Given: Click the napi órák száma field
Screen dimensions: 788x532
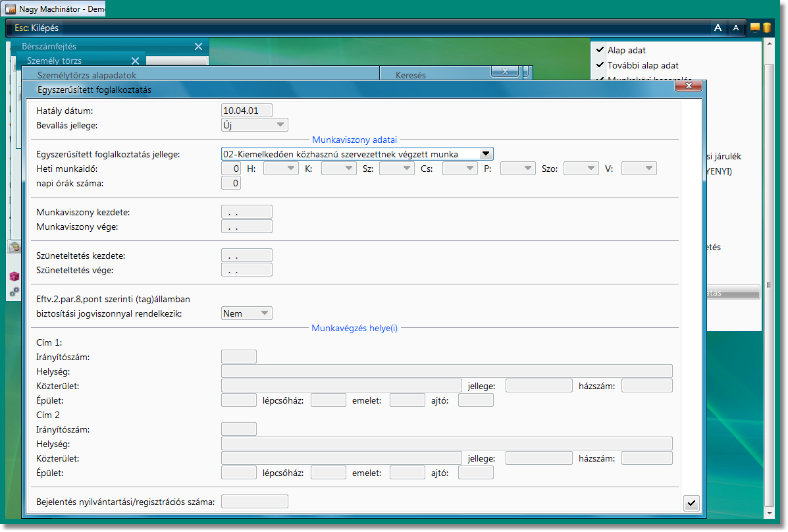Looking at the screenshot, I should pos(231,183).
